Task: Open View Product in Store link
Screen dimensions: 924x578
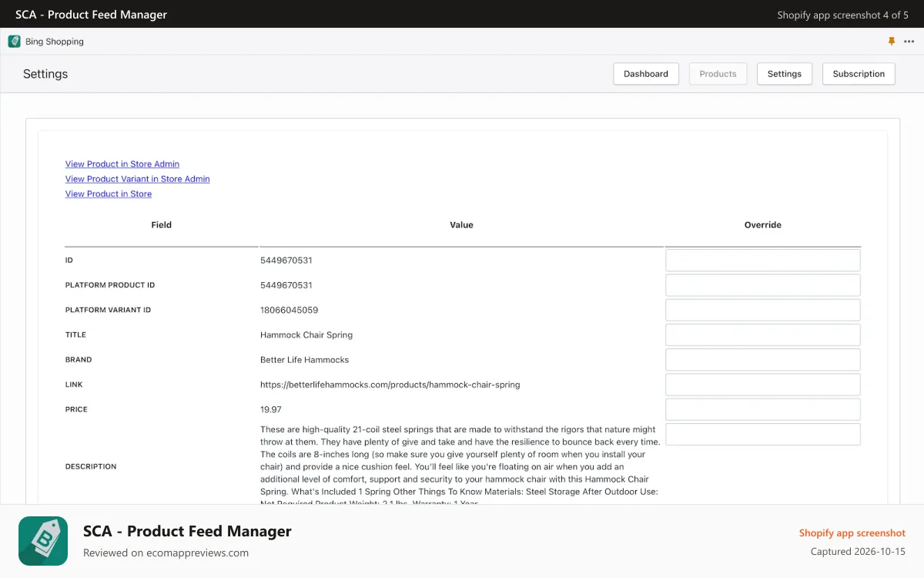Action: coord(109,194)
